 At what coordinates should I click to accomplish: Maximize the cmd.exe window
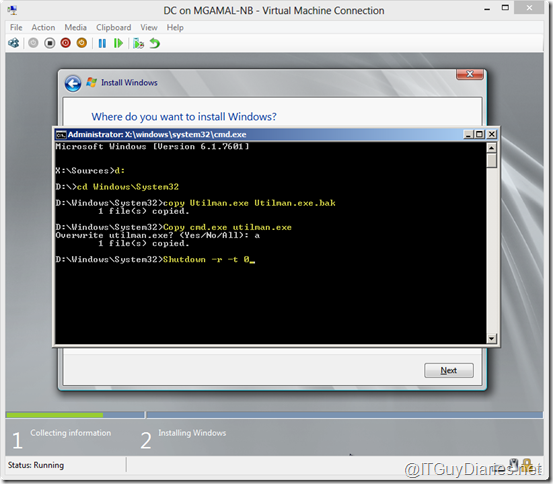pos(479,134)
